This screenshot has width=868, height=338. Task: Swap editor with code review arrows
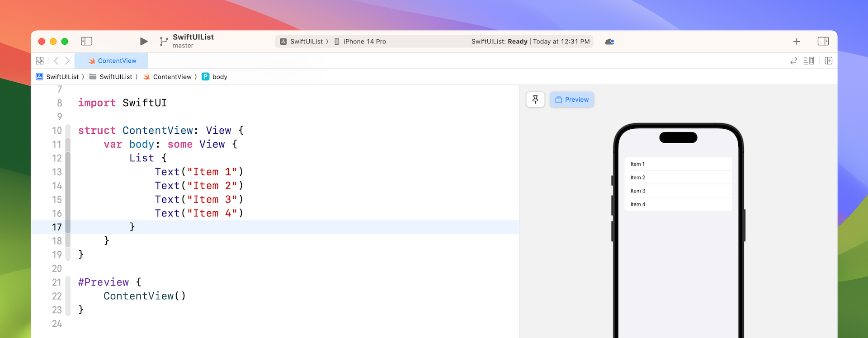793,61
